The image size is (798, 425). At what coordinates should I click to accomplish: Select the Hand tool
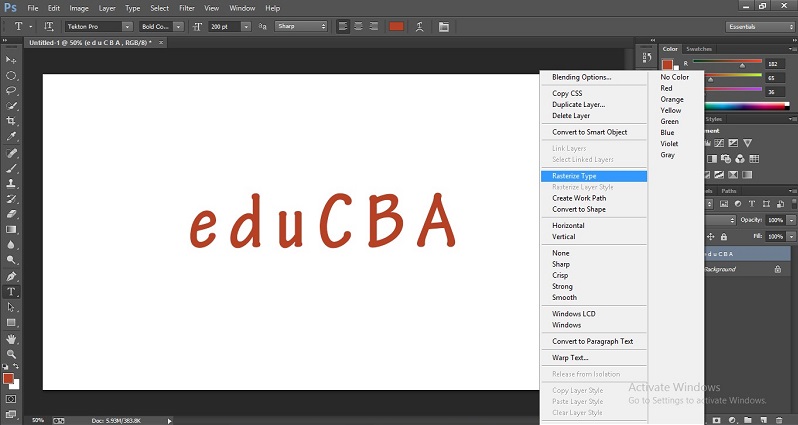pos(12,339)
